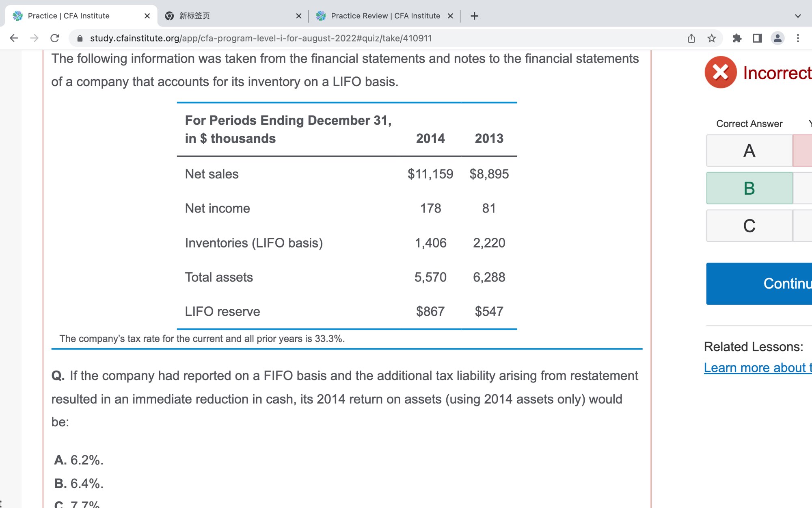
Task: Toggle the browser side panel icon
Action: [757, 38]
